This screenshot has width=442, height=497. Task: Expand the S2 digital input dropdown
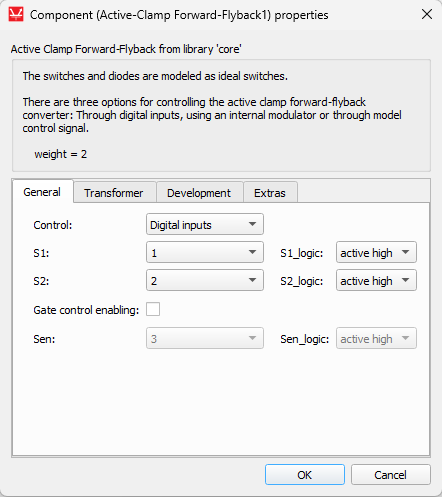[205, 280]
